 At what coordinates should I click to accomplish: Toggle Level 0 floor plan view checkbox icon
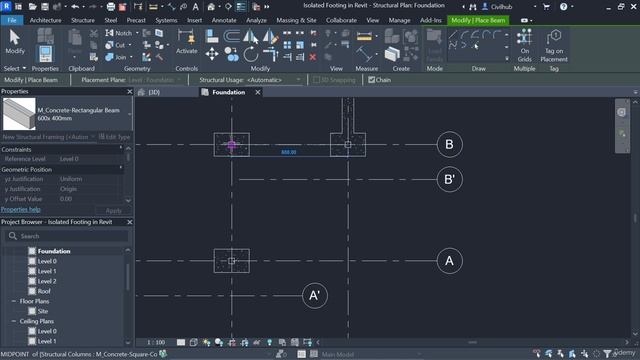[32, 261]
